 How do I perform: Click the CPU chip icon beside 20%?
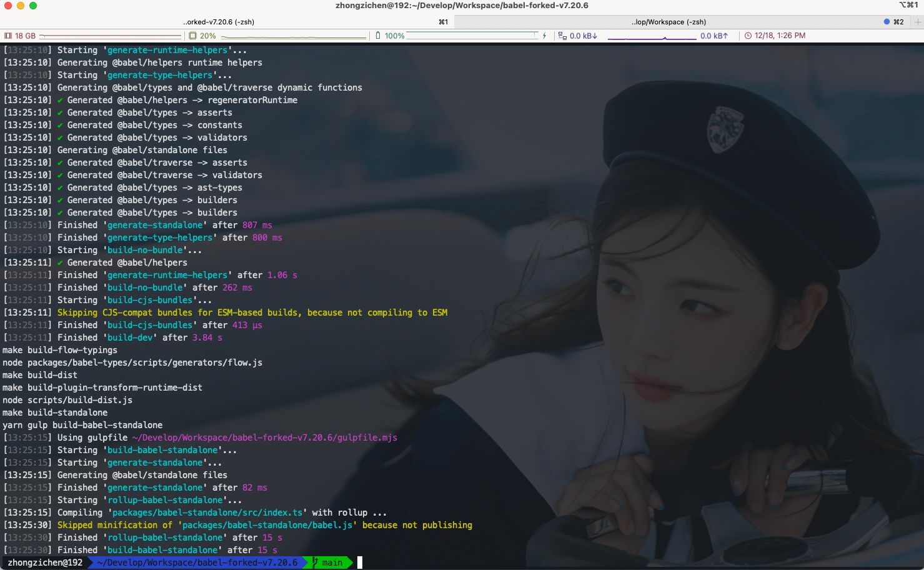(x=193, y=36)
